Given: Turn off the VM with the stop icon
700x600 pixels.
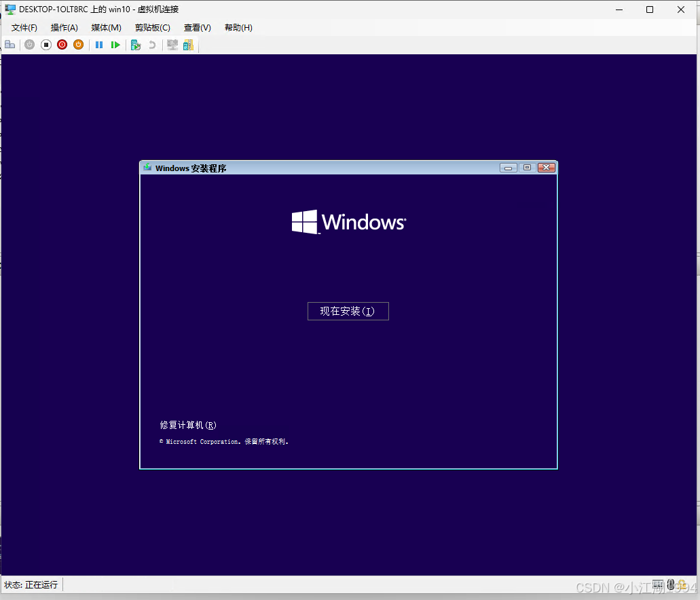Looking at the screenshot, I should [x=46, y=45].
